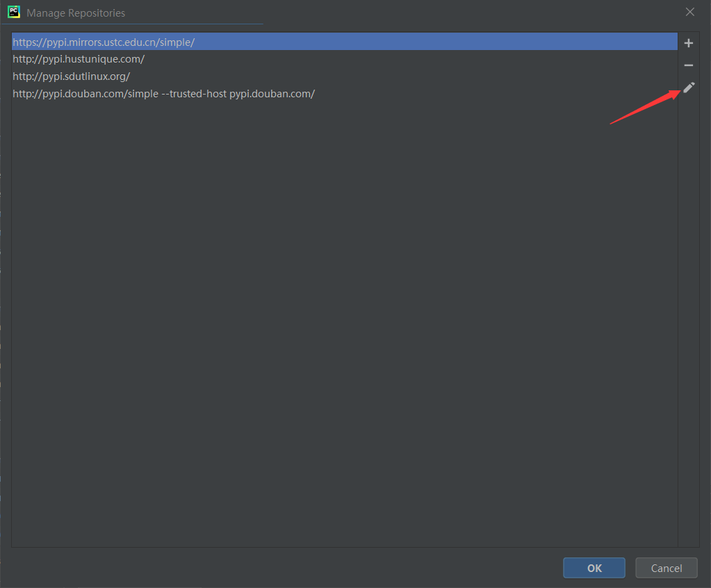This screenshot has height=588, width=711.
Task: Click the PyCharm logo in the title bar
Action: coord(13,12)
